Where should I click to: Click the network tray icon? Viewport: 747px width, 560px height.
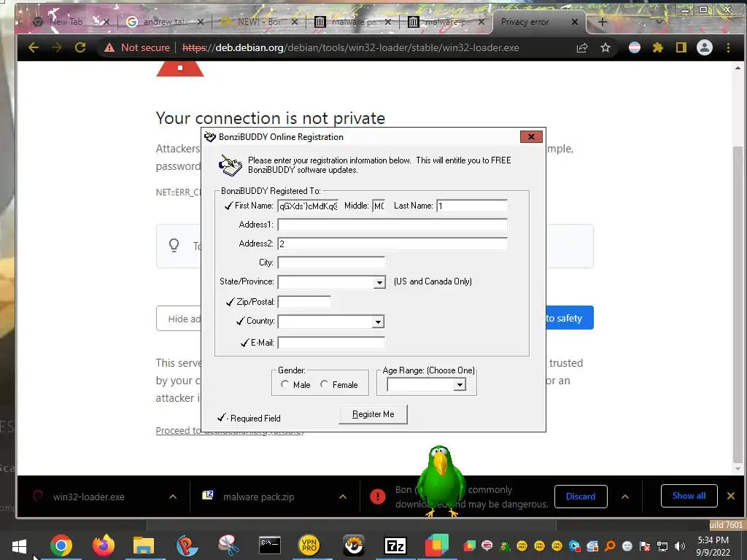662,546
